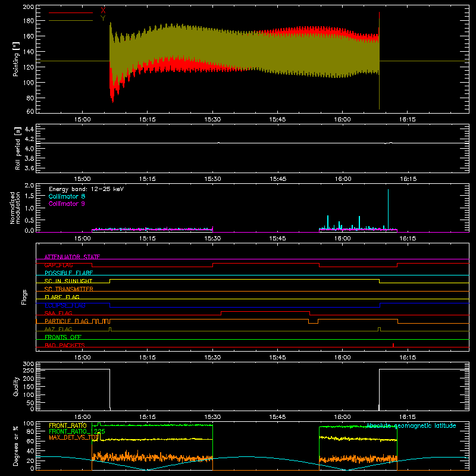Click the 2.0 value on the modulation axis

[x=29, y=185]
